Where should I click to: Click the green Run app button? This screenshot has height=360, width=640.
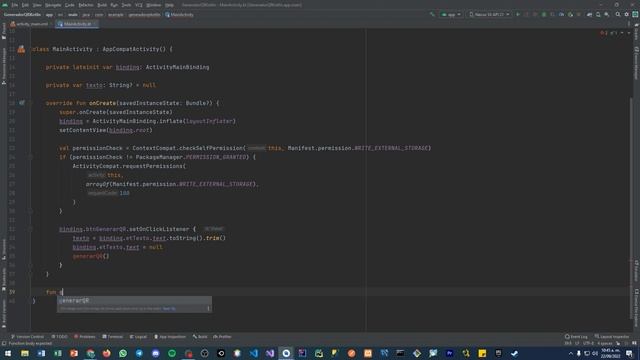point(518,14)
